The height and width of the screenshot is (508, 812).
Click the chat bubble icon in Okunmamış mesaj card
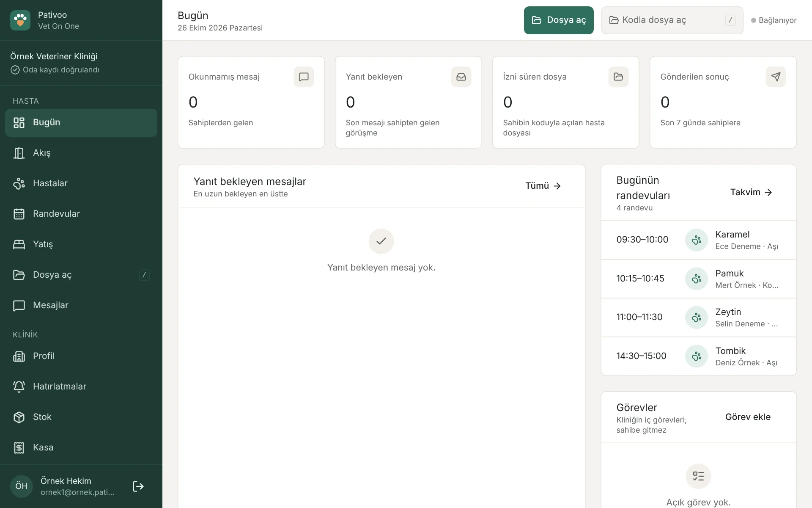[304, 77]
